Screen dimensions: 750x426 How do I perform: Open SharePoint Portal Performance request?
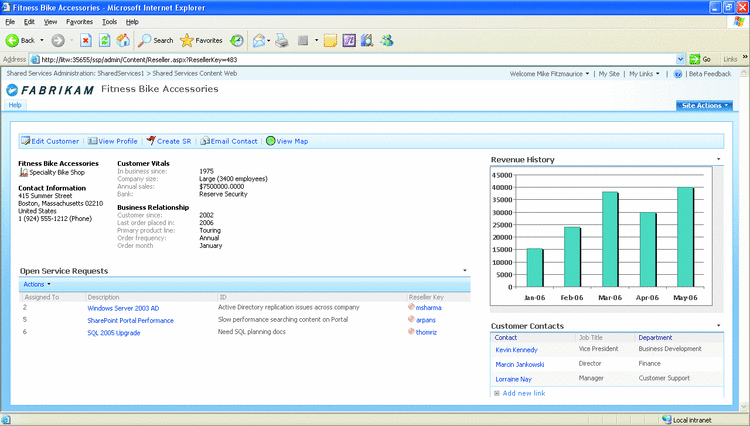point(130,321)
